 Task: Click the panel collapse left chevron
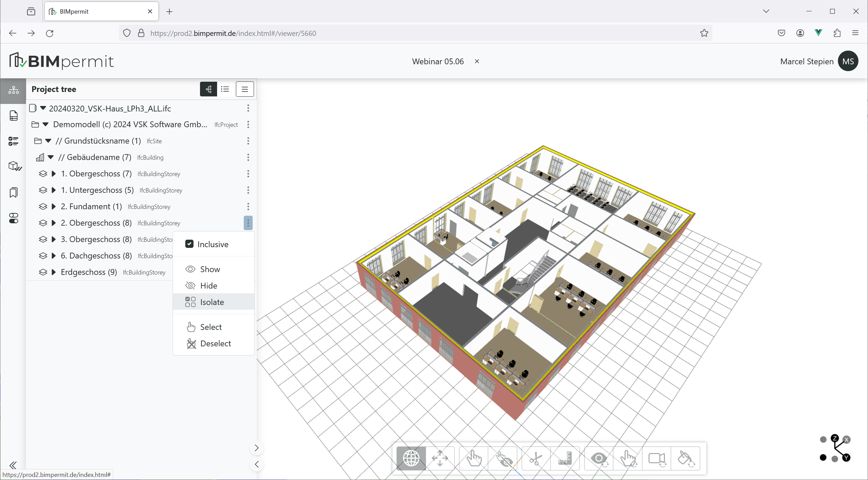pos(257,464)
